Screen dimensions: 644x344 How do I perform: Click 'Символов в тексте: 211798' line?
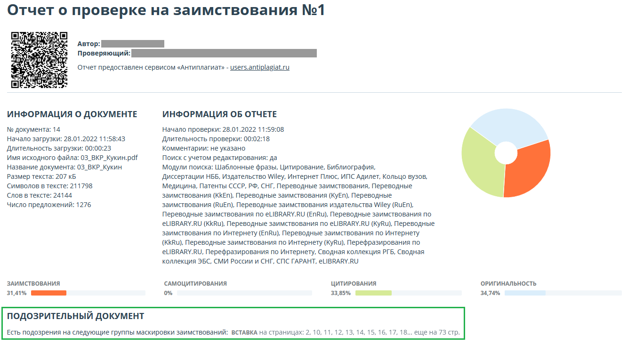[49, 186]
